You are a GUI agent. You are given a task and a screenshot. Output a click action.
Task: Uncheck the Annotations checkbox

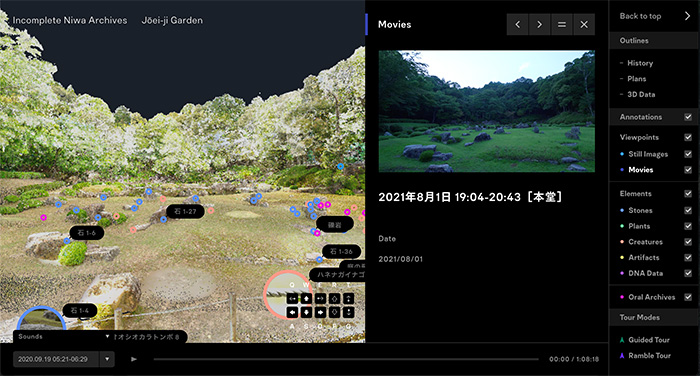click(x=688, y=117)
